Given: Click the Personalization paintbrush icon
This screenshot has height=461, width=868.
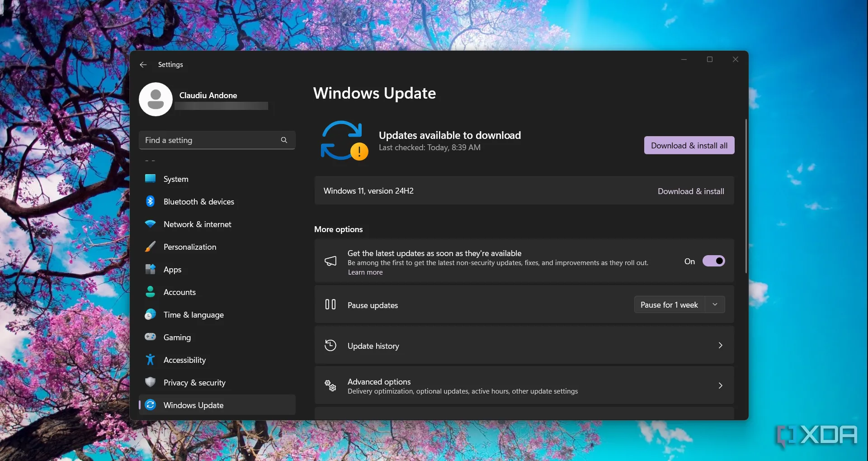Looking at the screenshot, I should pos(151,247).
